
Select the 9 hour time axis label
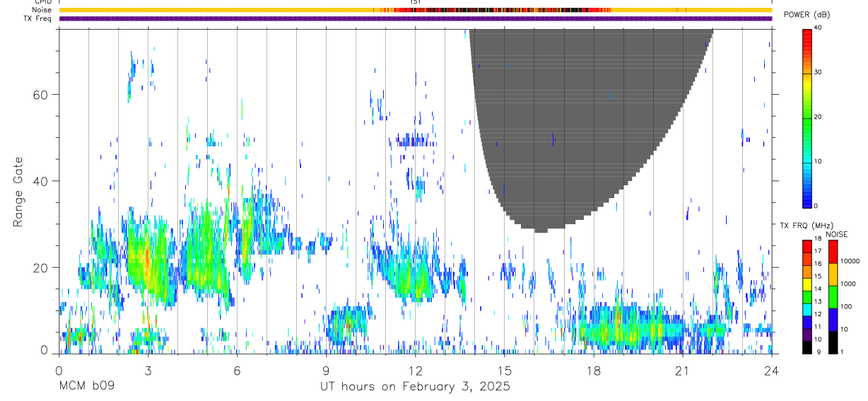pos(326,371)
